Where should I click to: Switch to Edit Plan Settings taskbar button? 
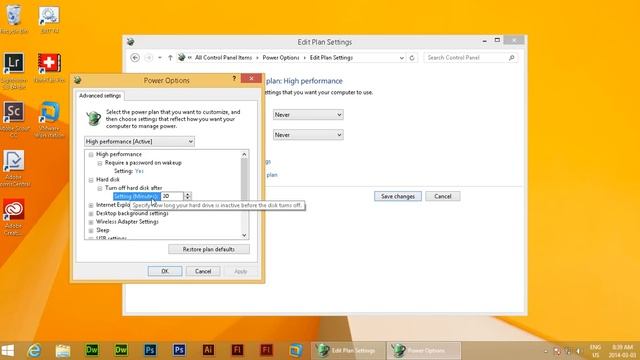[349, 350]
